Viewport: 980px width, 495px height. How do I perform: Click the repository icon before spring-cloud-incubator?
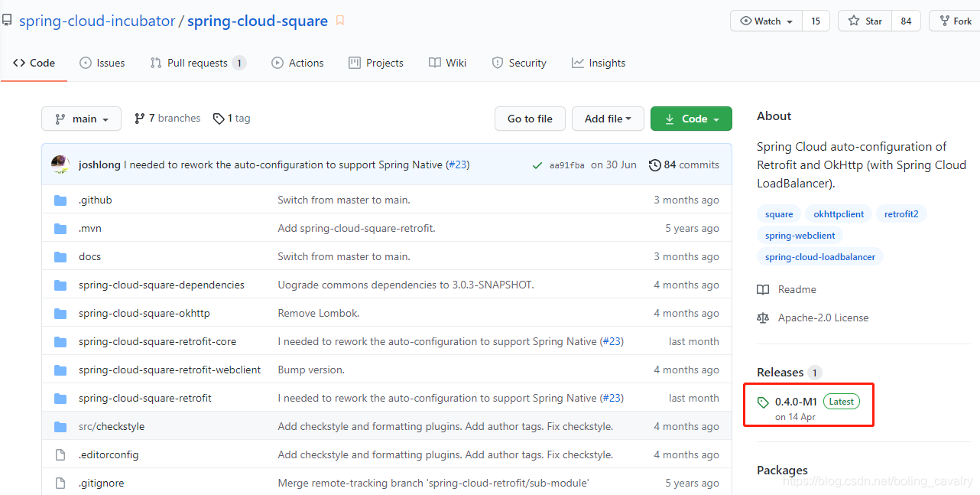[x=7, y=21]
